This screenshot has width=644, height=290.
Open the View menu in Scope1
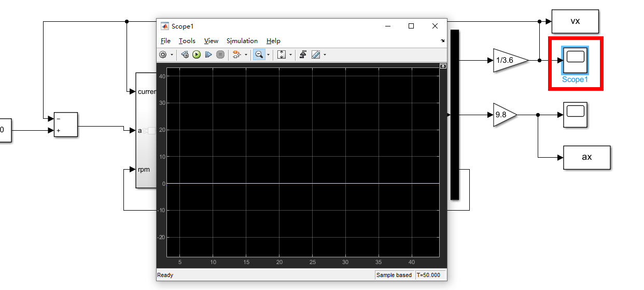coord(211,41)
